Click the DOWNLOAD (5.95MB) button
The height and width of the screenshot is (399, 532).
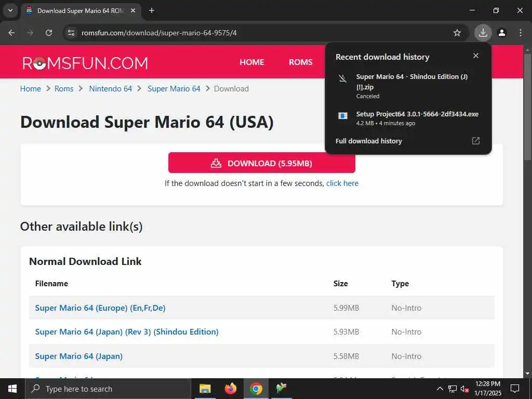click(x=262, y=163)
